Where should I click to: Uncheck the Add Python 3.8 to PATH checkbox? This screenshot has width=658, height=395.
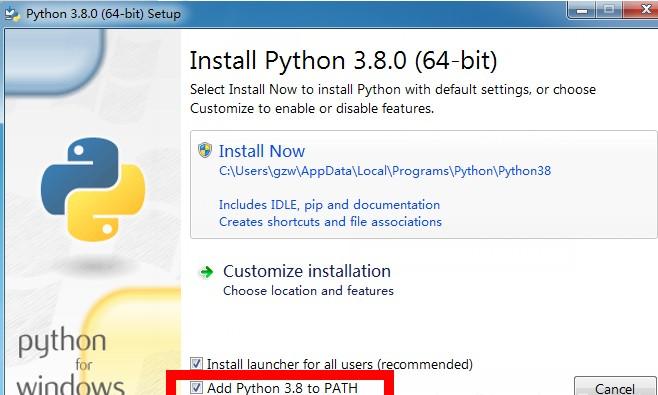[196, 387]
